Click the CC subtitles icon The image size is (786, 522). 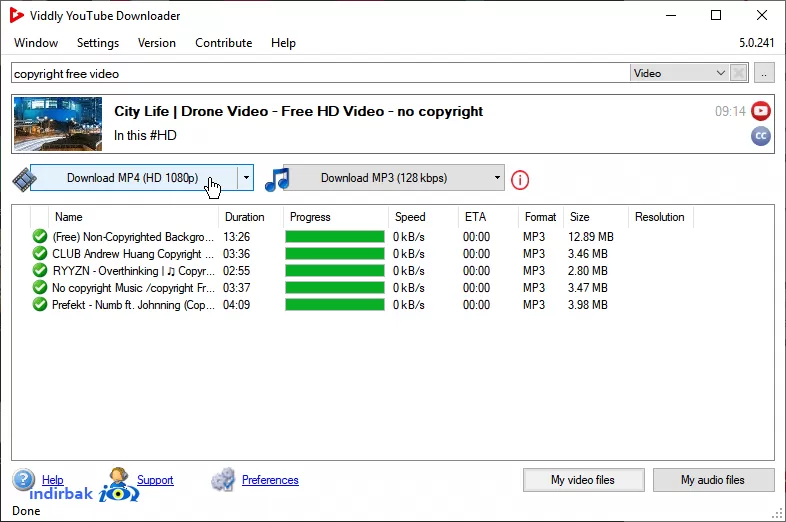760,136
